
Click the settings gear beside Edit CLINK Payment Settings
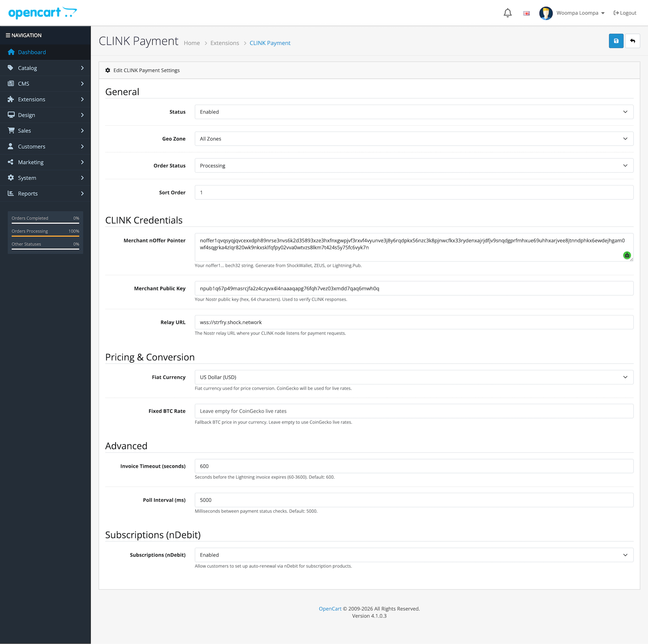tap(108, 70)
